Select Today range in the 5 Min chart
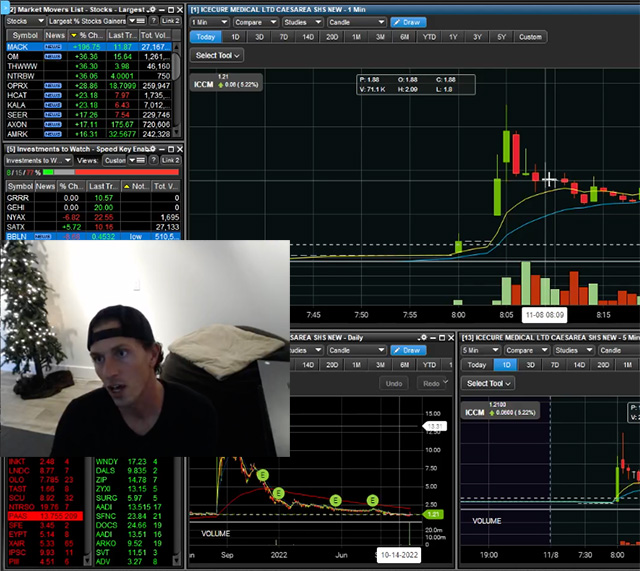The width and height of the screenshot is (640, 571). [477, 365]
